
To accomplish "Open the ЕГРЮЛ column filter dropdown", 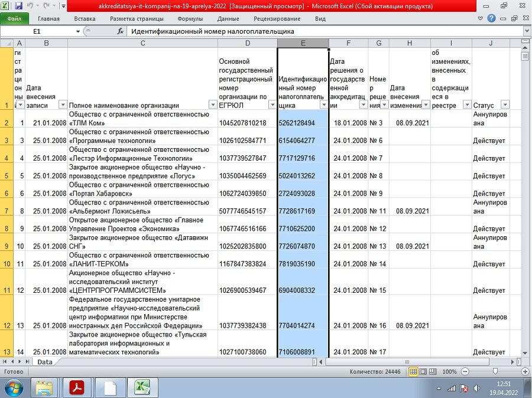I will click(x=273, y=105).
